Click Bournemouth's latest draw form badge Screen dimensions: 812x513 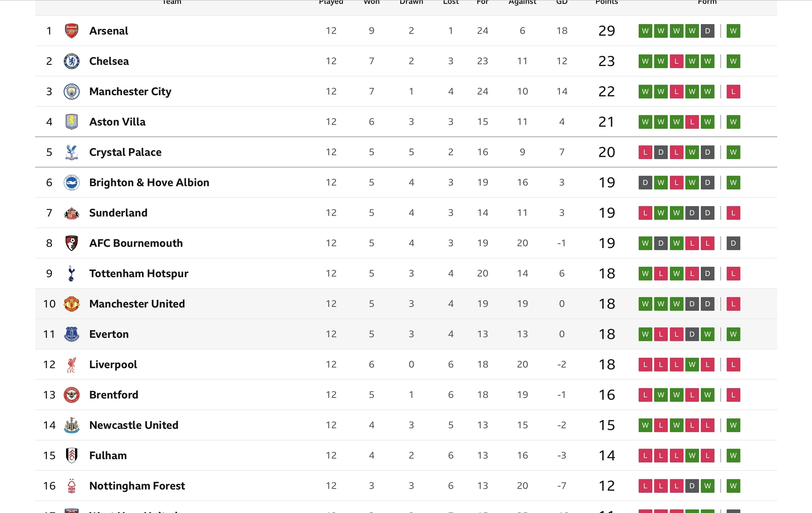(733, 244)
